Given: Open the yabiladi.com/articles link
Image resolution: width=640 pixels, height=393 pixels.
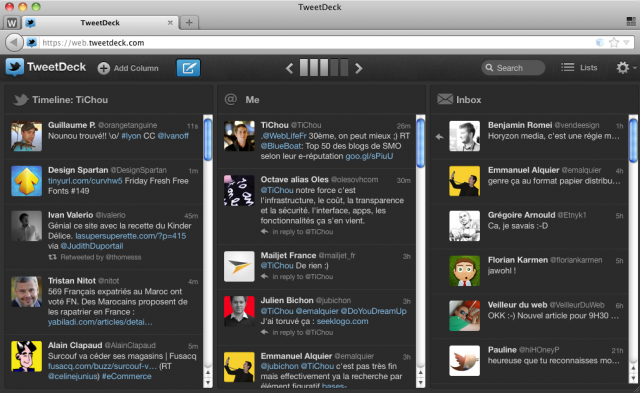Looking at the screenshot, I should tap(100, 322).
